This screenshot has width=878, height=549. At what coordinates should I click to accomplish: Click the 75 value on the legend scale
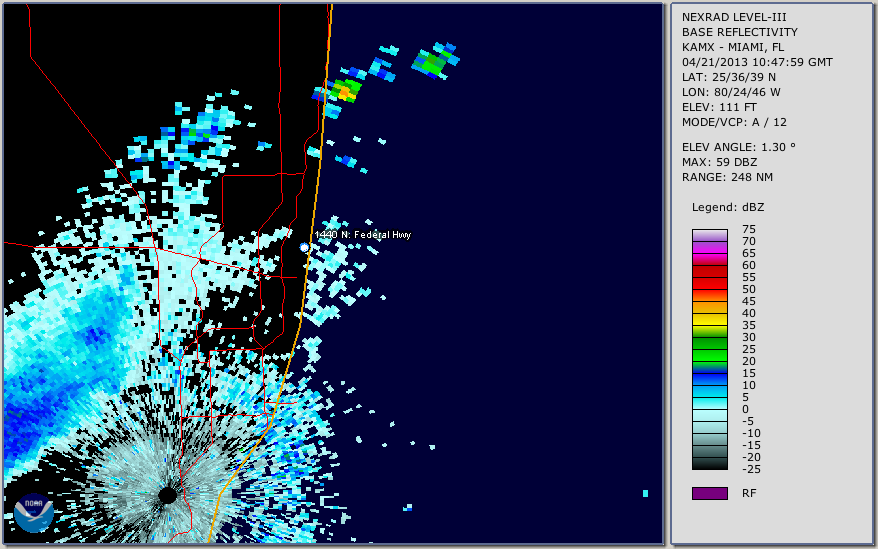pos(749,229)
